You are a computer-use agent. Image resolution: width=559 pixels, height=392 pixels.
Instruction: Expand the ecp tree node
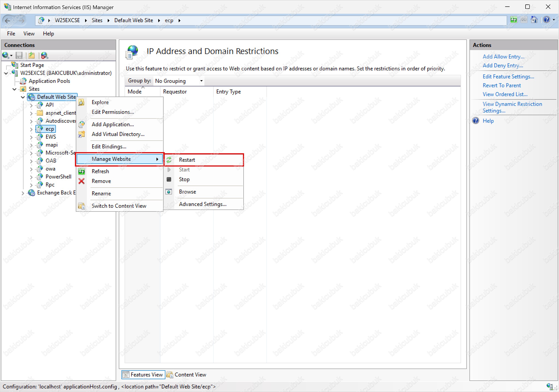coord(31,129)
